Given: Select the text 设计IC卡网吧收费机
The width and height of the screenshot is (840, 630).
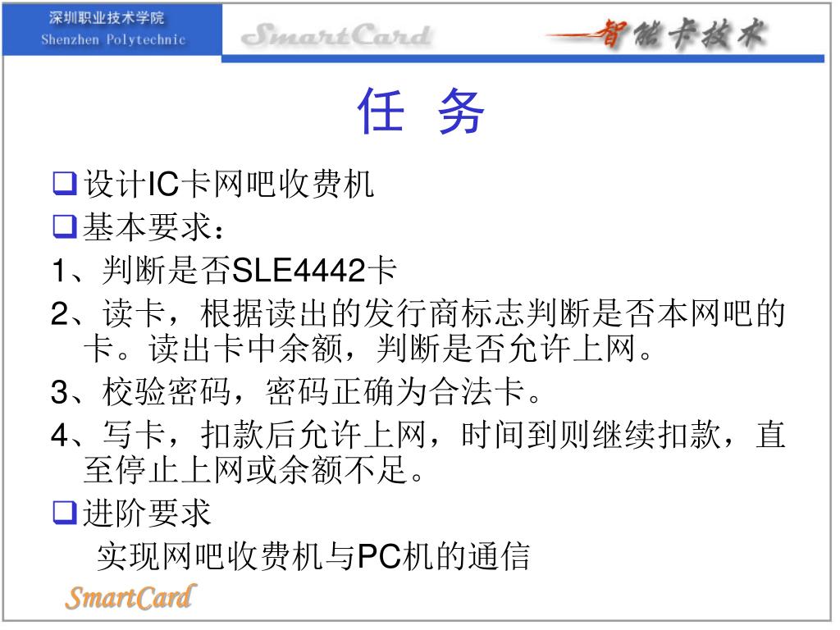Looking at the screenshot, I should click(x=229, y=184).
